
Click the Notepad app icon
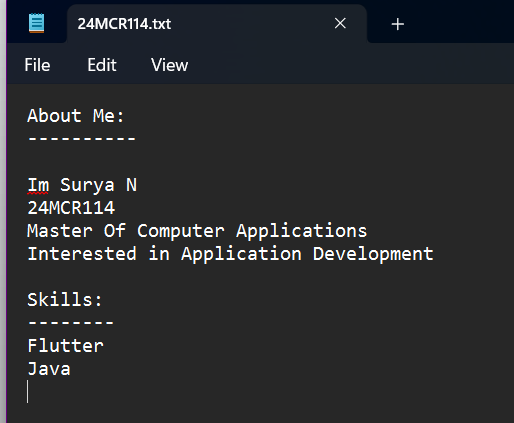36,23
